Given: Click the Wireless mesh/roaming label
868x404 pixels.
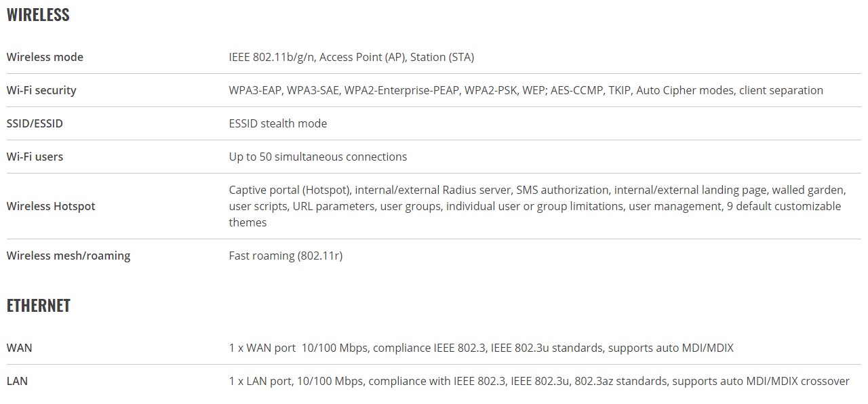Looking at the screenshot, I should (x=68, y=256).
